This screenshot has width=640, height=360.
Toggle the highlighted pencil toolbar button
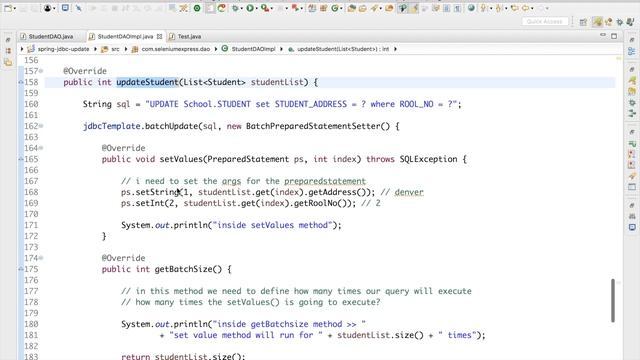pyautogui.click(x=414, y=8)
